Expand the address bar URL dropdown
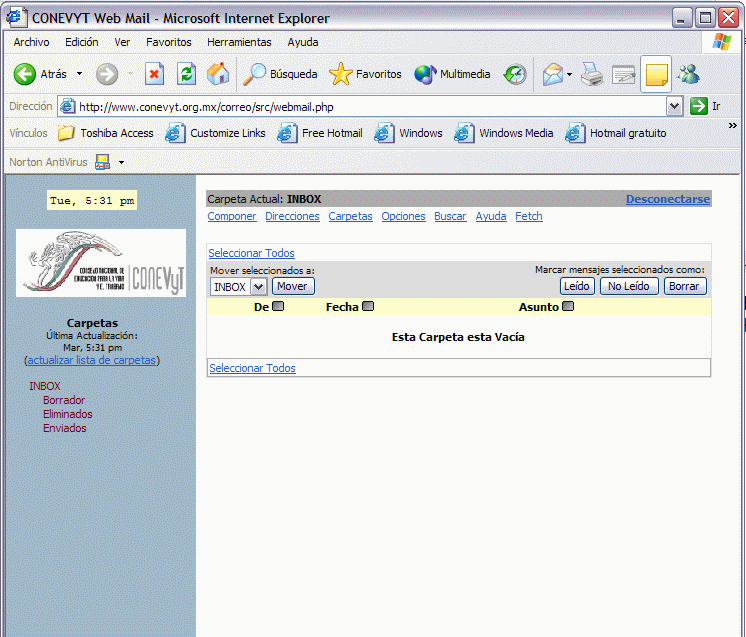746x637 pixels. pos(674,106)
